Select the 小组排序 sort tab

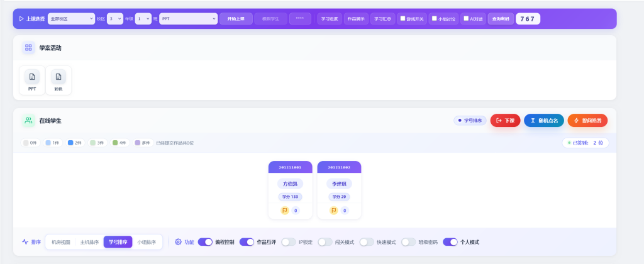point(147,242)
